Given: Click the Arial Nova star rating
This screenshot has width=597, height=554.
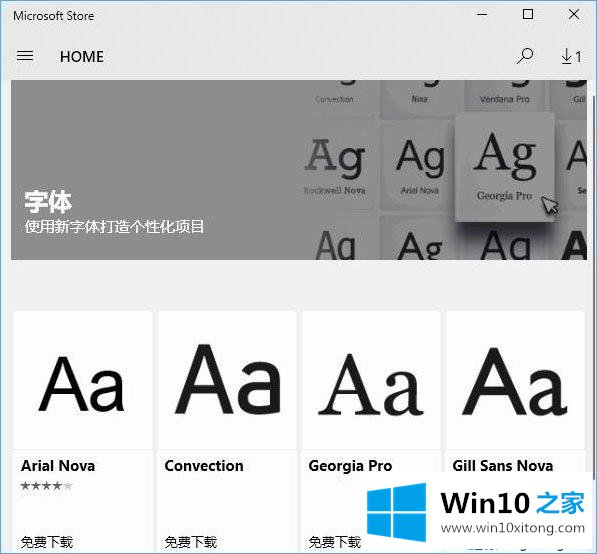Looking at the screenshot, I should (x=46, y=485).
